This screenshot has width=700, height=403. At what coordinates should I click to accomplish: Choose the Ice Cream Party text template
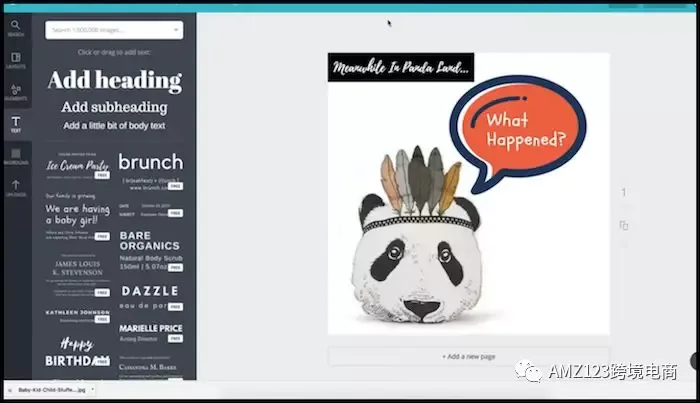click(x=77, y=166)
